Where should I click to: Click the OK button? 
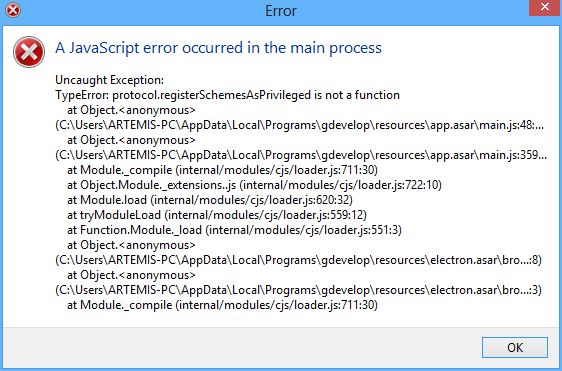pos(514,347)
